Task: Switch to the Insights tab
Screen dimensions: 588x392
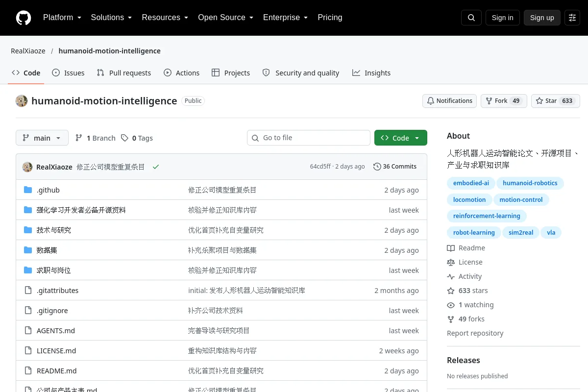Action: (371, 73)
